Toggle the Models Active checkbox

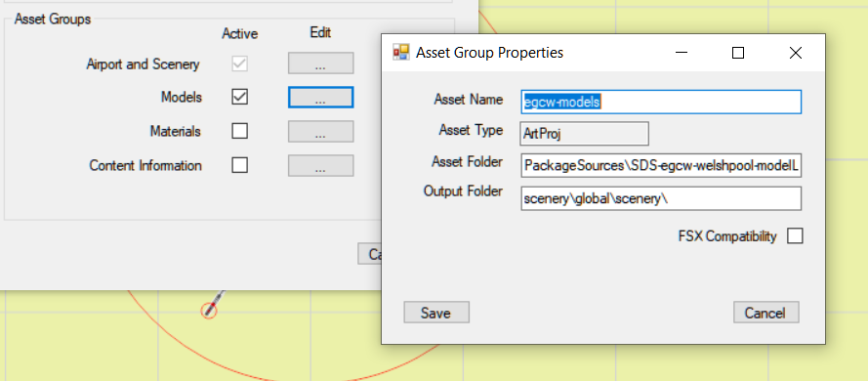(239, 97)
